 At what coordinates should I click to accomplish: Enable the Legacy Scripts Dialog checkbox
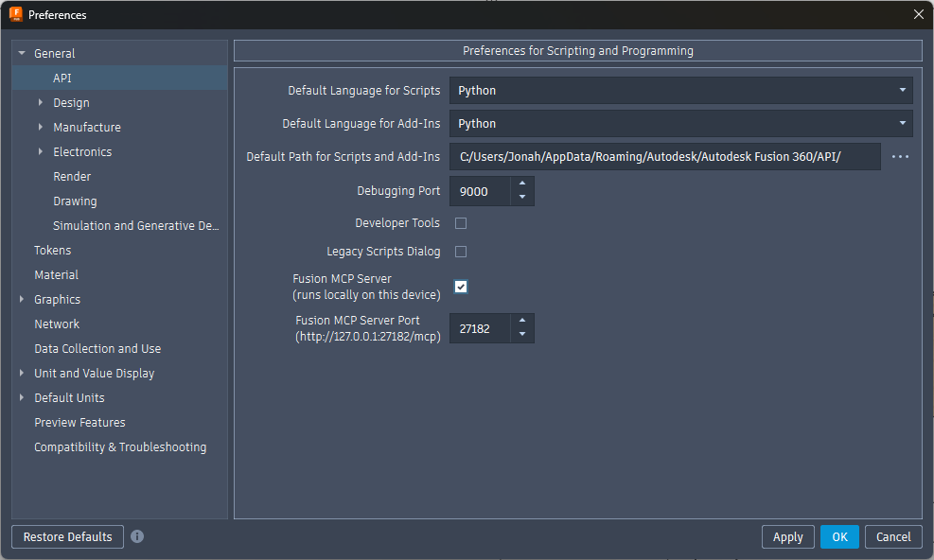coord(461,252)
